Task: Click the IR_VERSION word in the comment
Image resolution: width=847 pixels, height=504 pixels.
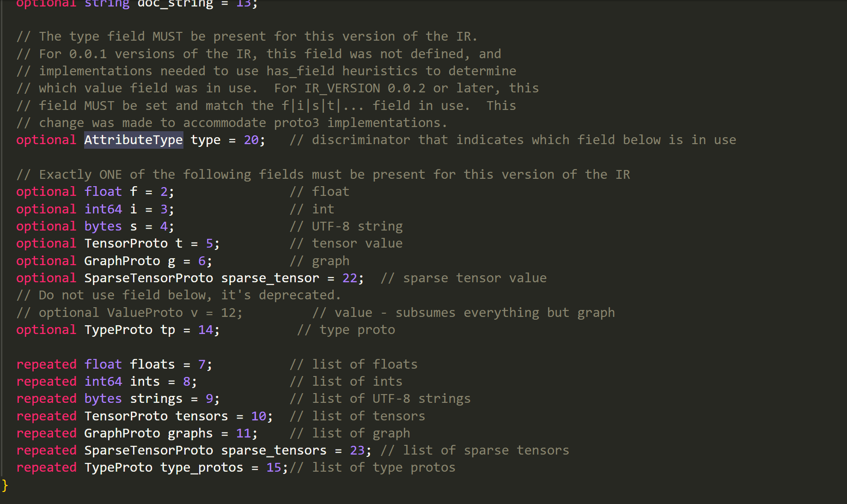Action: click(342, 88)
